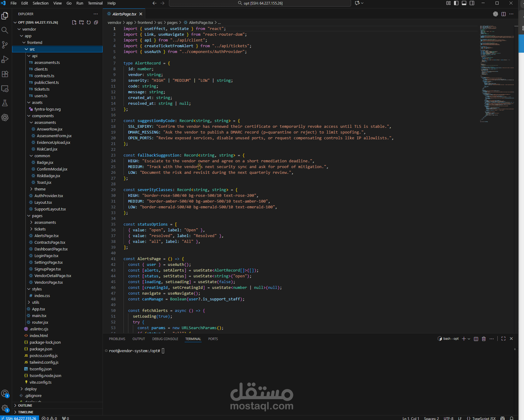Toggle the secondary side bar visibility
This screenshot has width=524, height=420.
[472, 3]
